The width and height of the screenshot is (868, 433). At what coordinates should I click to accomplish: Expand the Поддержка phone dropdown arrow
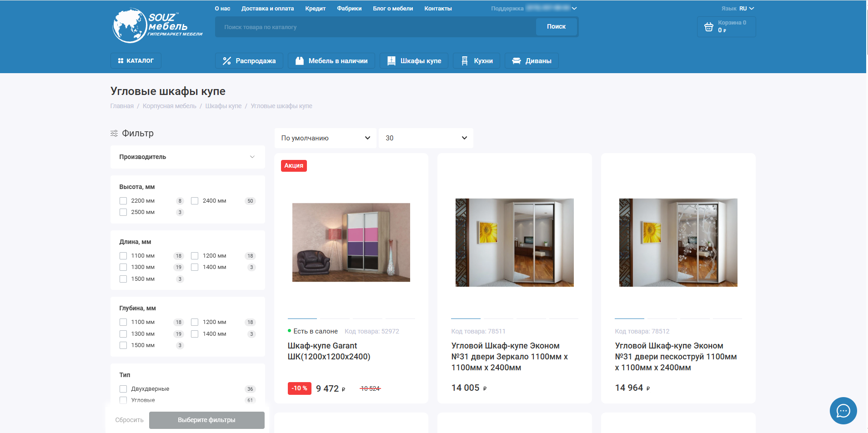pyautogui.click(x=574, y=9)
